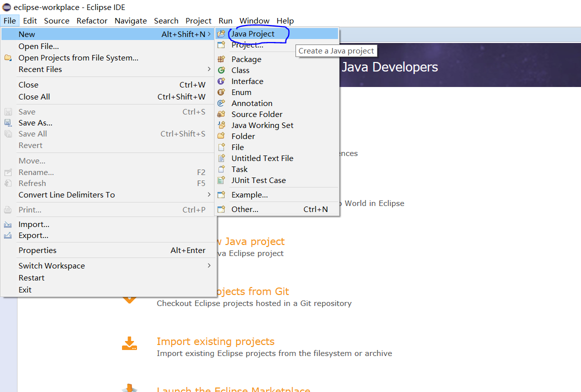
Task: Click the Java Project icon in submenu
Action: (221, 34)
